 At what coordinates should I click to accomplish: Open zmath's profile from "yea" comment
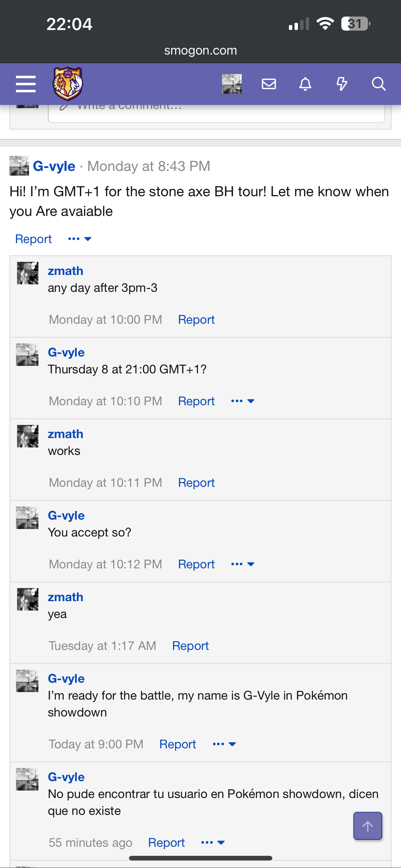click(65, 597)
